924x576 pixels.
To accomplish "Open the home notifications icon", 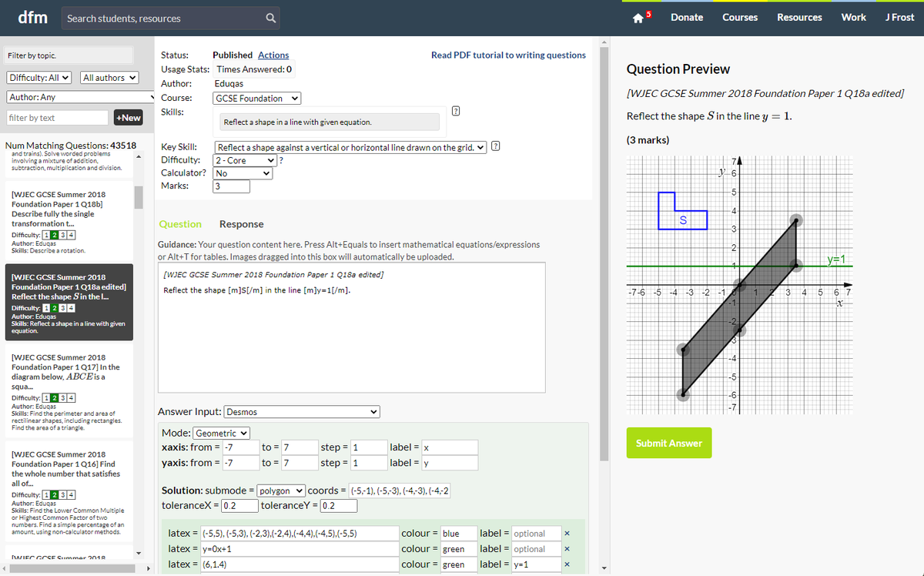I will [640, 18].
